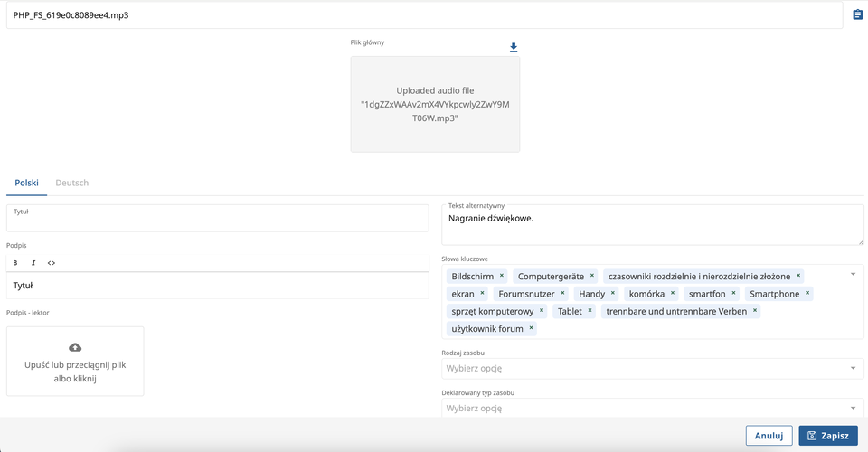Download the main audio file
This screenshot has height=452, width=868.
pos(514,47)
